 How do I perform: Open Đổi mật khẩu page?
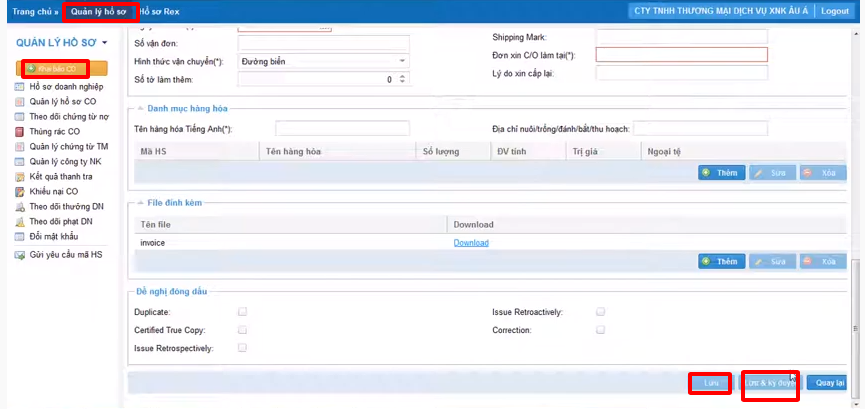tap(54, 237)
